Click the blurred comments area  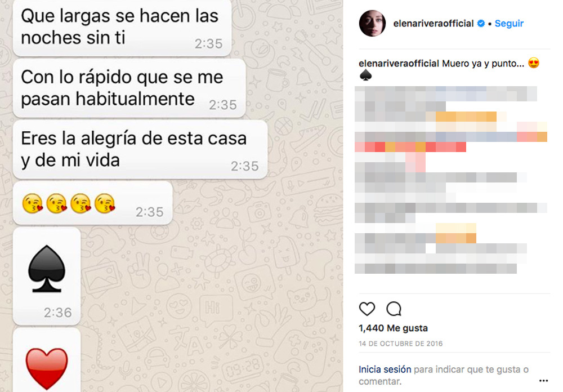pos(452,180)
